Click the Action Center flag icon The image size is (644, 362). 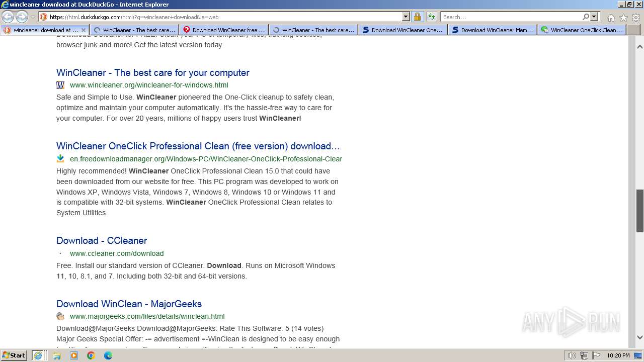click(596, 355)
